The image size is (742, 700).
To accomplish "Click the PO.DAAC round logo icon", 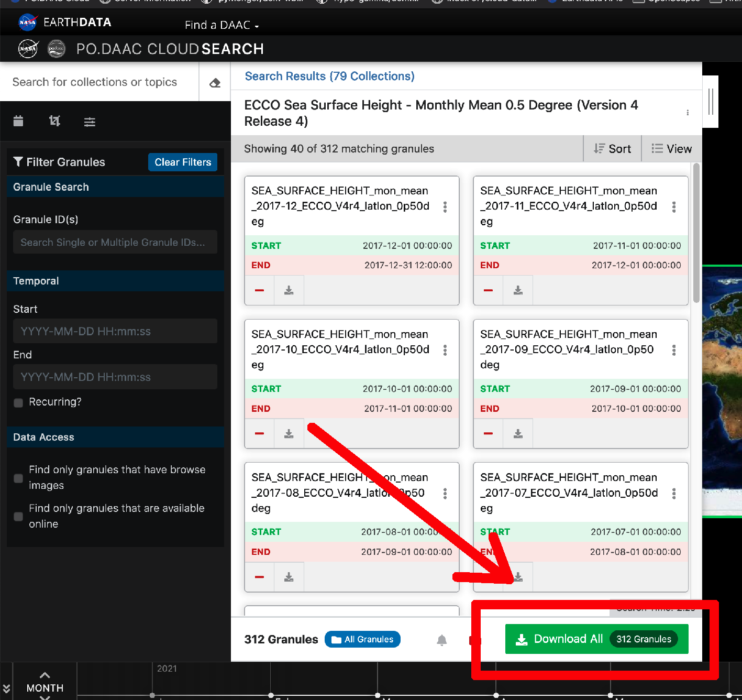I will coord(56,49).
